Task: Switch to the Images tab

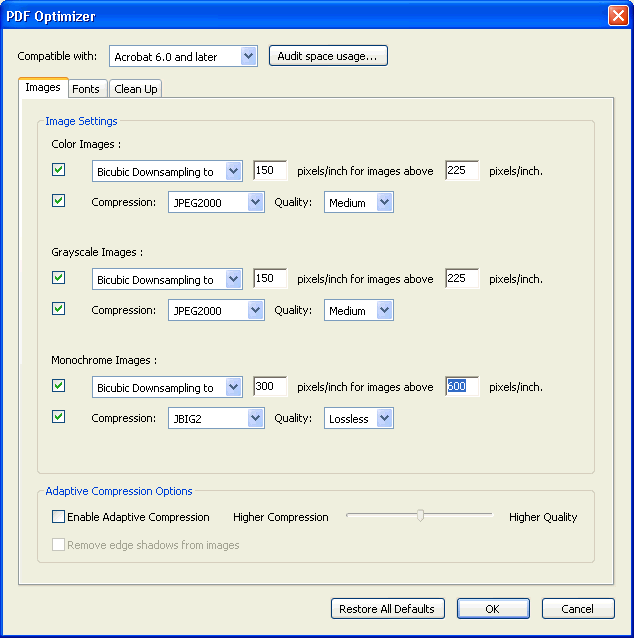Action: pos(43,87)
